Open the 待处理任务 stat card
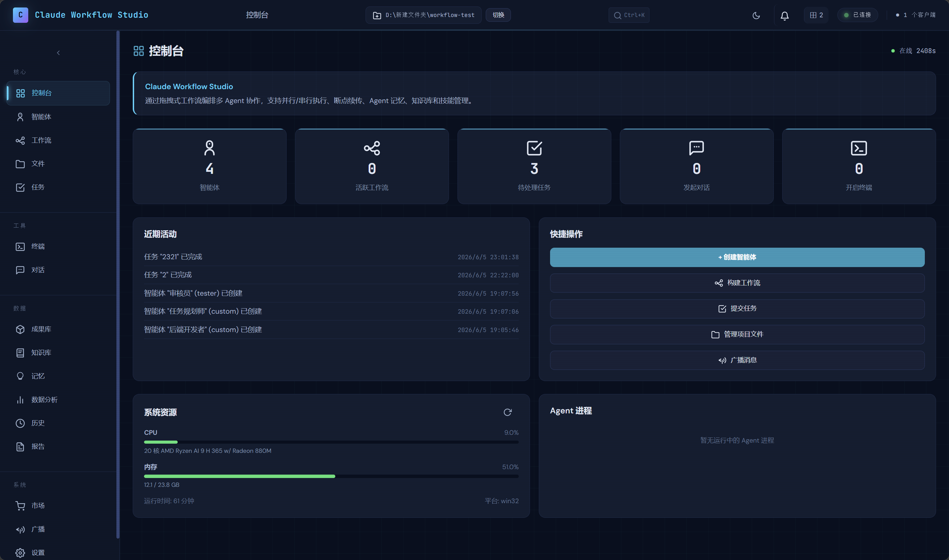 pos(534,166)
